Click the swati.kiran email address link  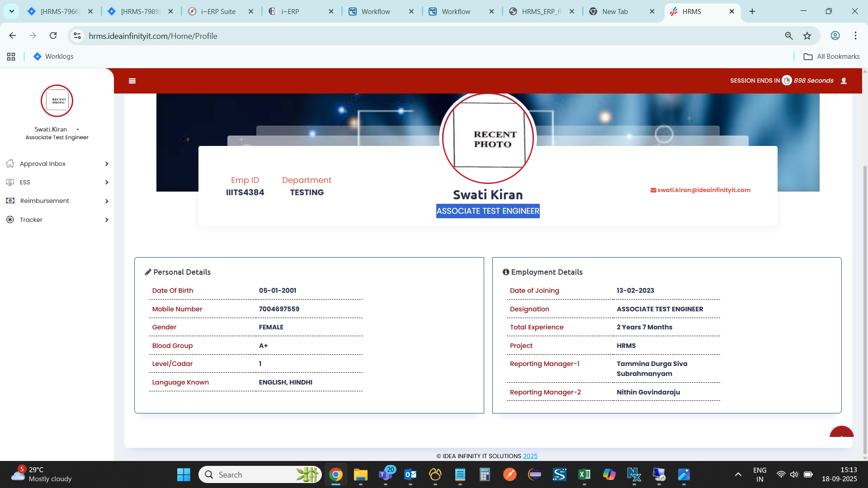703,190
